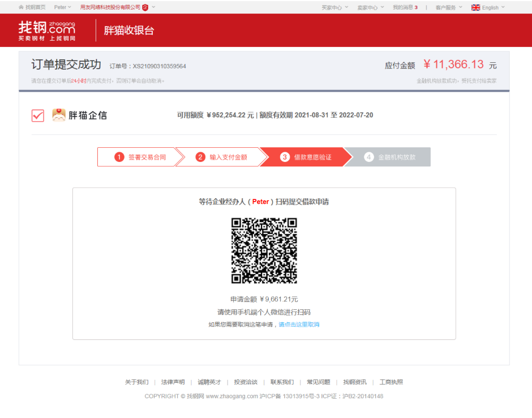Expand the company name dropdown arrow
Viewport: 532px width, 418px height.
(154, 7)
